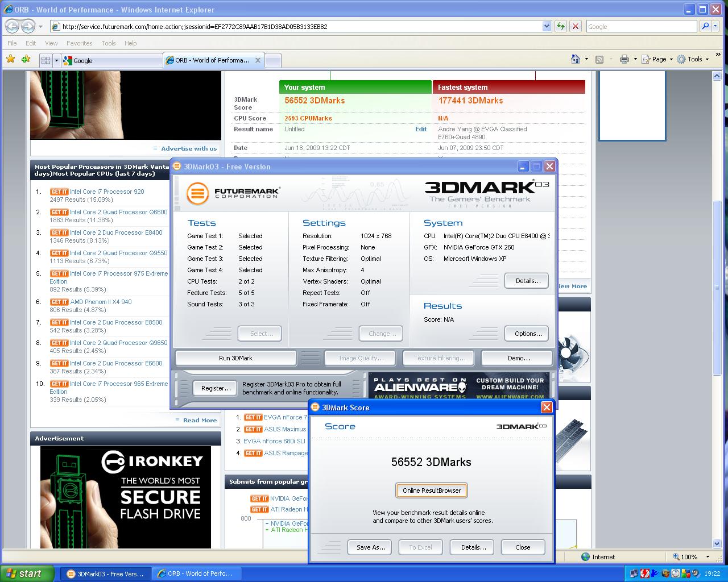The width and height of the screenshot is (728, 582).
Task: Switch to ORB Internet Explorer taskbar button
Action: 196,573
